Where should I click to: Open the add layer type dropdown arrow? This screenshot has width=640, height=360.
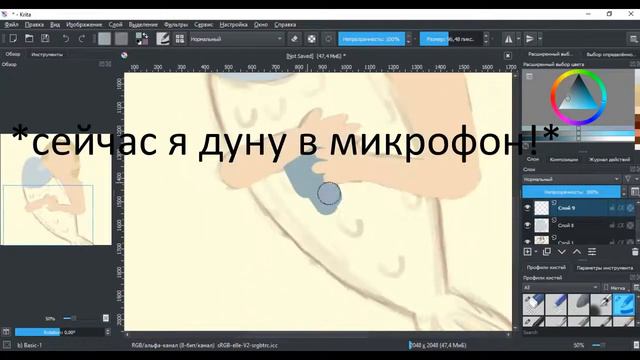536,252
